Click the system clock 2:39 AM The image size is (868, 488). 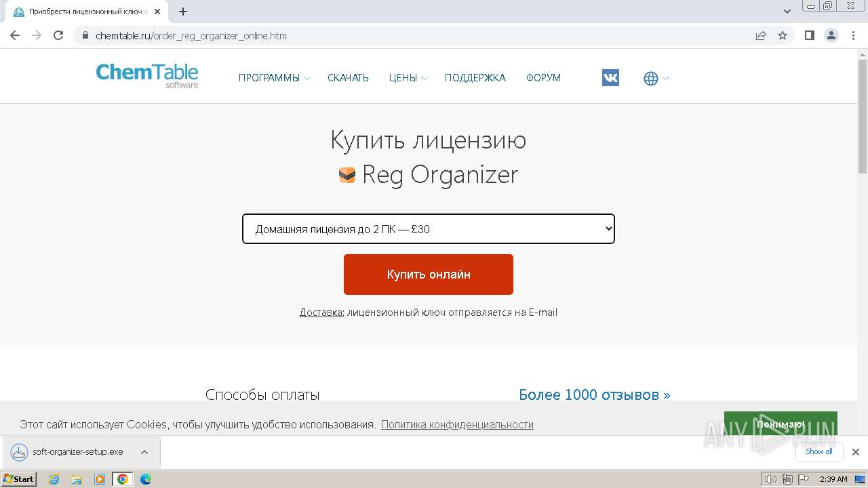pyautogui.click(x=833, y=479)
